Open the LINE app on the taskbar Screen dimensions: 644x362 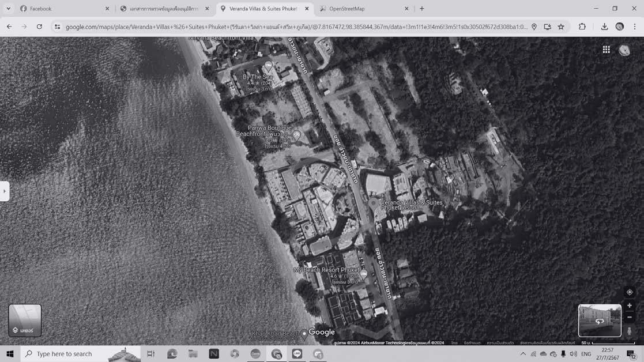(x=297, y=354)
